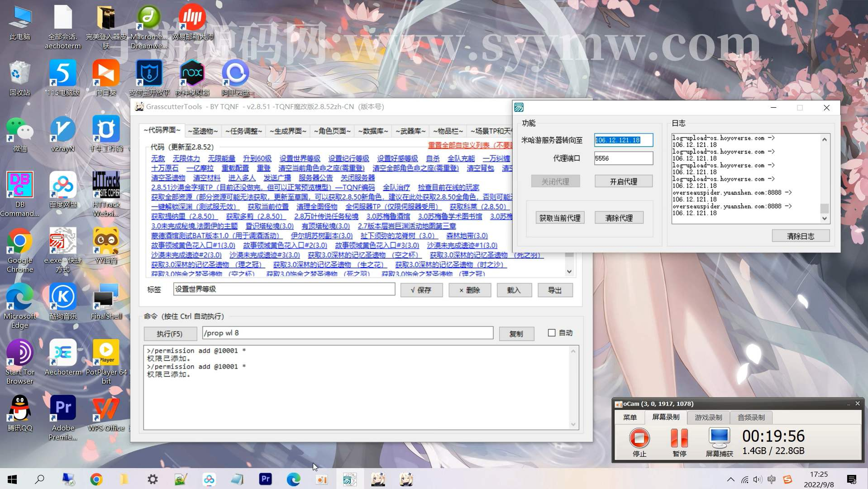Click oCam 屏幕捕获 screen capture icon
Viewport: 868px width, 489px height.
pyautogui.click(x=719, y=442)
